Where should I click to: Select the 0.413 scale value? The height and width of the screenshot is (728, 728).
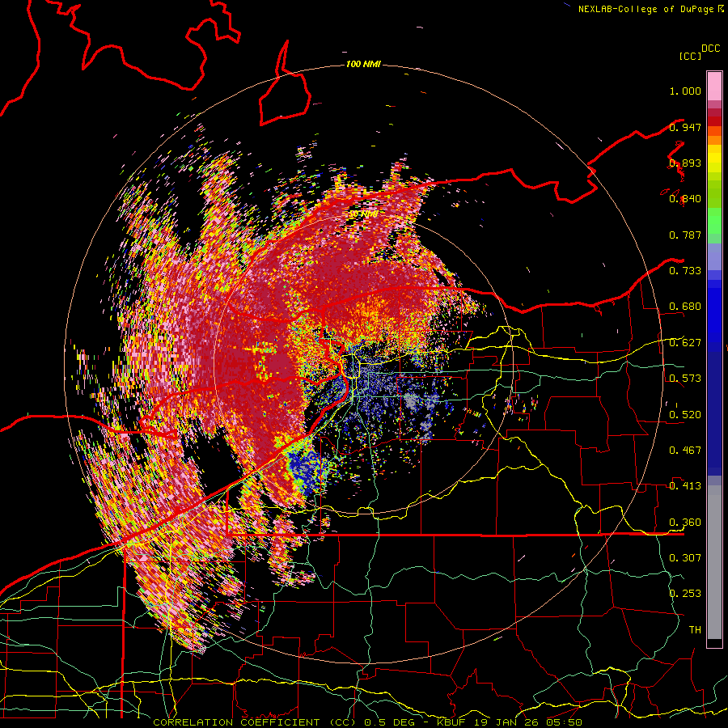click(x=685, y=486)
